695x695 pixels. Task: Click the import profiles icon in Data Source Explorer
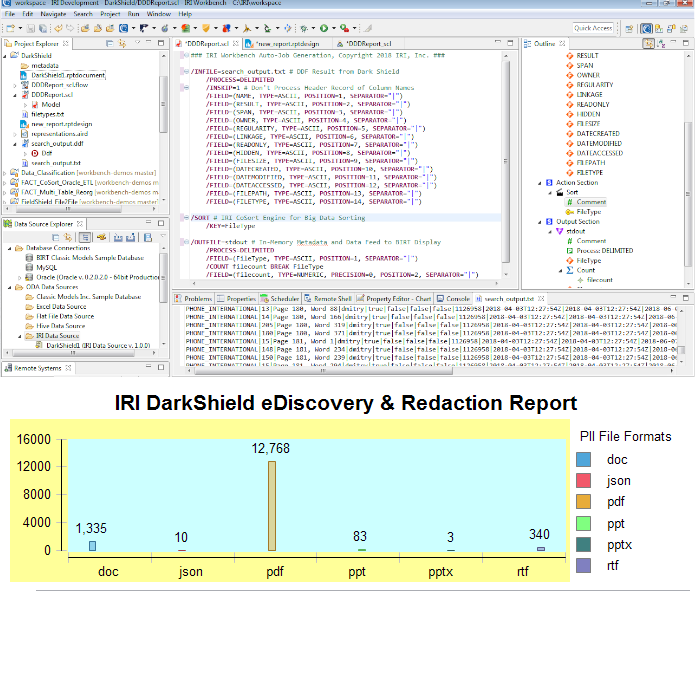tap(118, 237)
